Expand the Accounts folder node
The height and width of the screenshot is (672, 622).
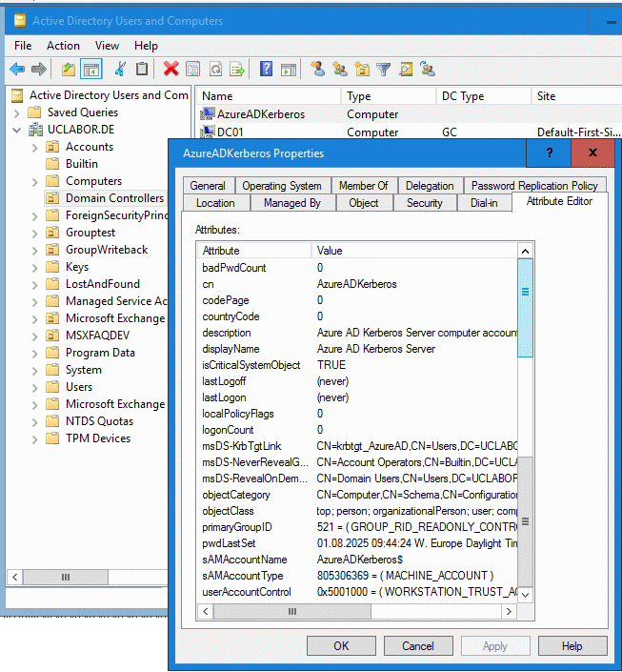pos(34,148)
